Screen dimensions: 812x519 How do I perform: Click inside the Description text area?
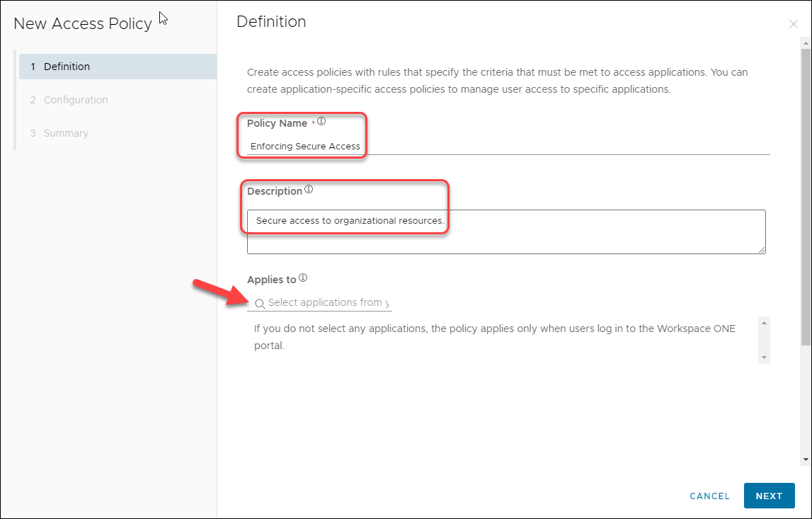click(x=505, y=231)
